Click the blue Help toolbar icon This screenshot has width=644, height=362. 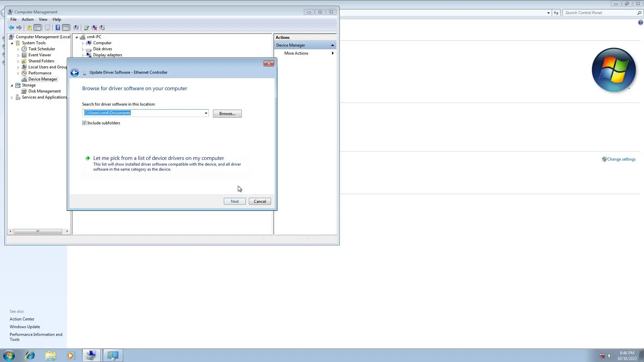coord(58,28)
